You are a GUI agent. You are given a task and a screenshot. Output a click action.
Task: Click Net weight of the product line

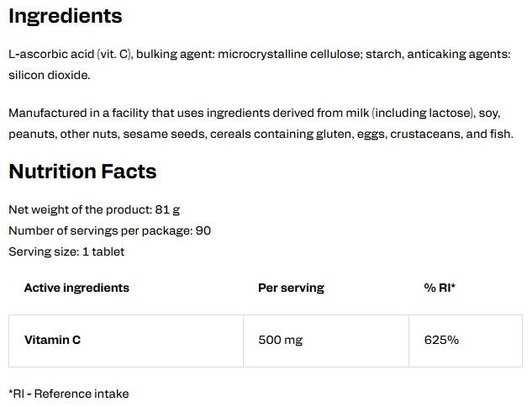click(94, 209)
